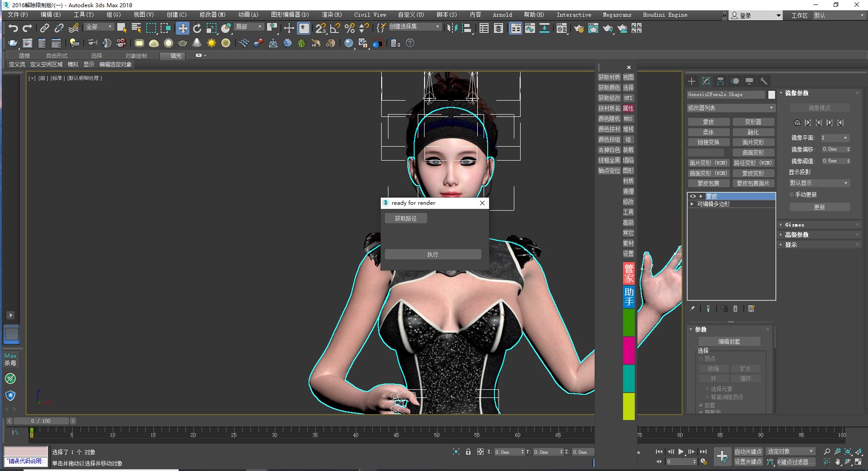Enable the 手动更新 checkbox
The height and width of the screenshot is (471, 868).
(x=792, y=195)
